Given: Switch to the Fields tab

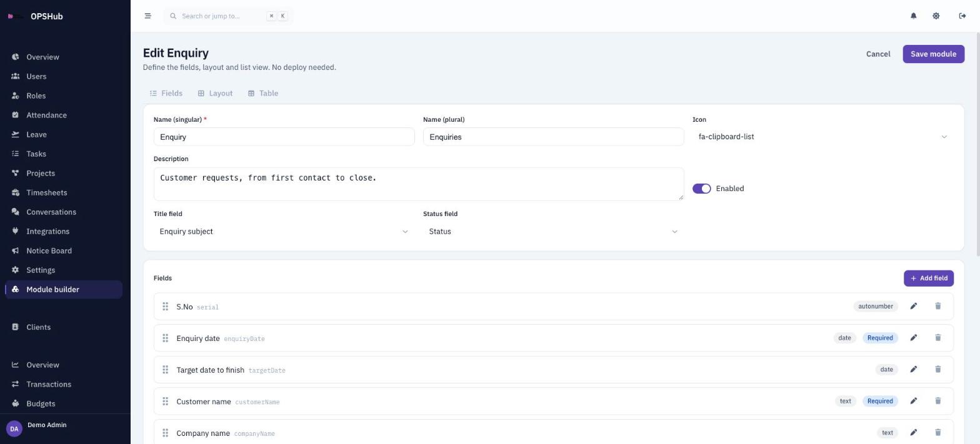Looking at the screenshot, I should [166, 94].
